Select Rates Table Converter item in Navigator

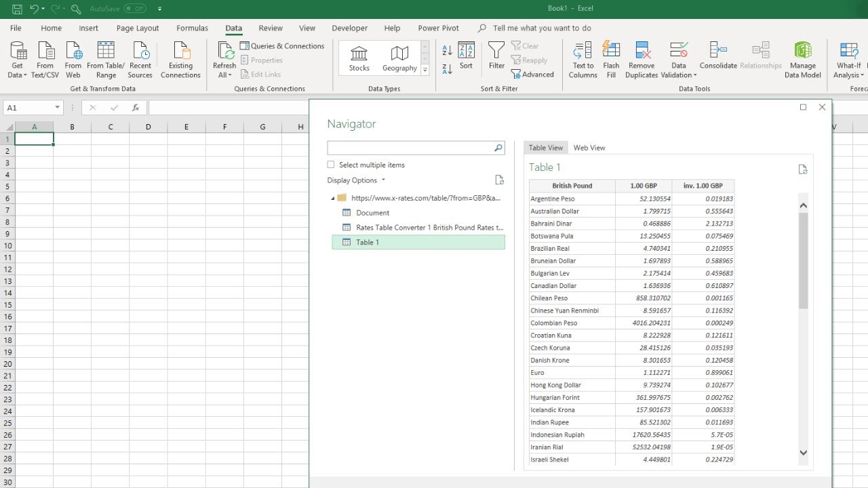point(429,228)
